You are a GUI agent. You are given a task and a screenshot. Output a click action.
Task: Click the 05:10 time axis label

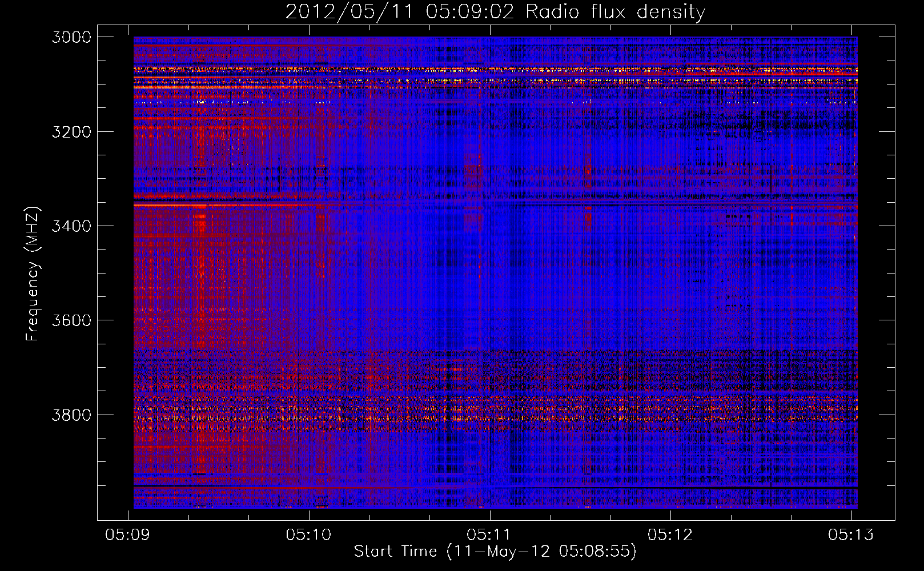[309, 534]
